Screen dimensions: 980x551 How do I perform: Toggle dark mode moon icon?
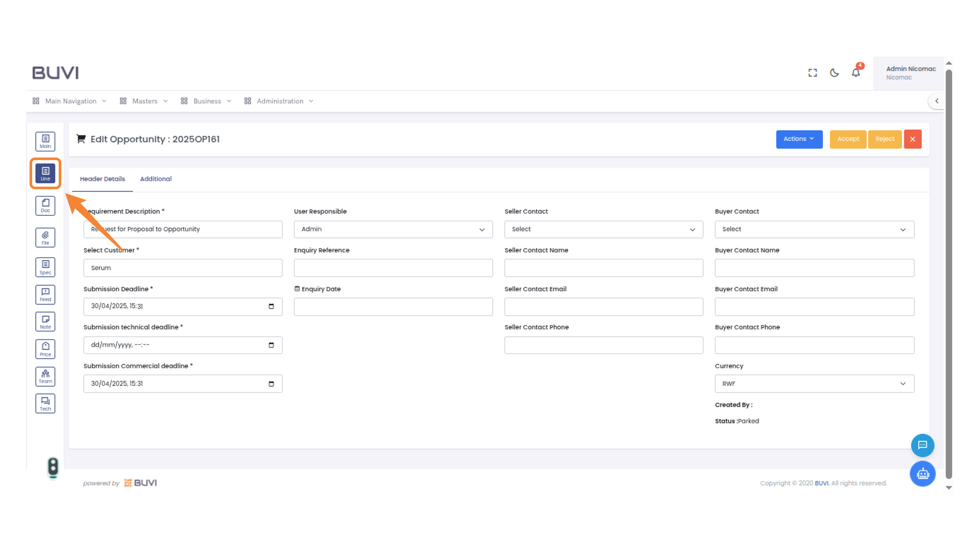pos(834,73)
